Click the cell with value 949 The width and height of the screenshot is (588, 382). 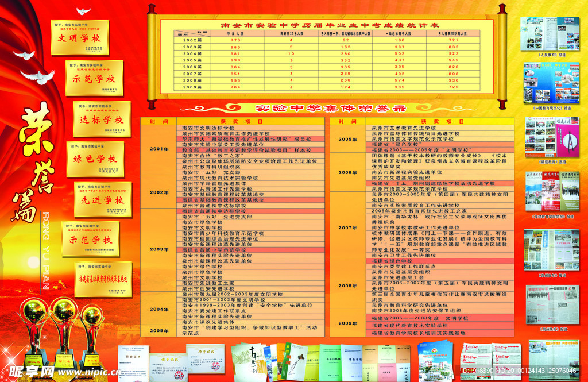(x=454, y=60)
